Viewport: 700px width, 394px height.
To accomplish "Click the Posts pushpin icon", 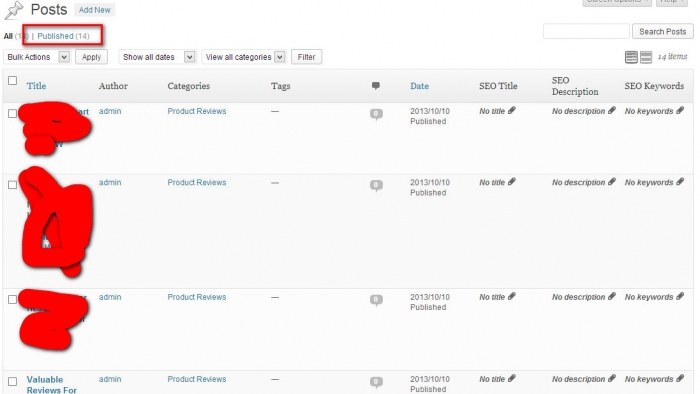I will pos(14,10).
